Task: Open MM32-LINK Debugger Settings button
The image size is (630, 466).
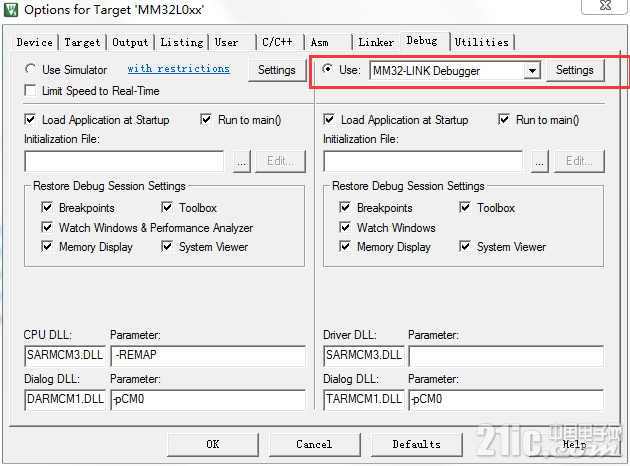Action: (575, 70)
